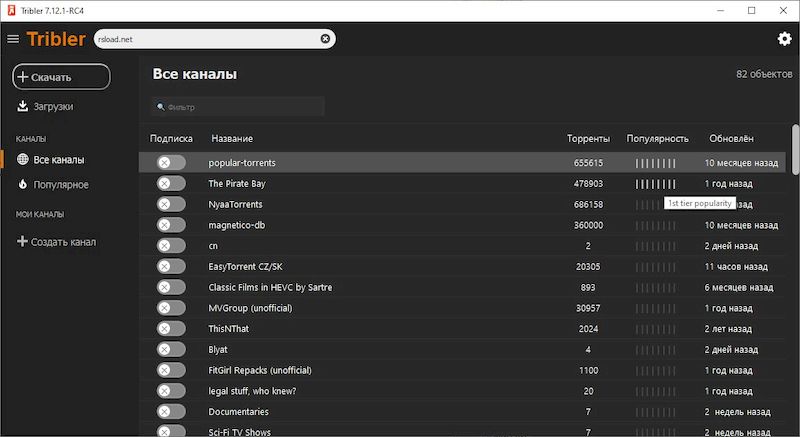Toggle subscription for Blyat channel

click(x=171, y=349)
